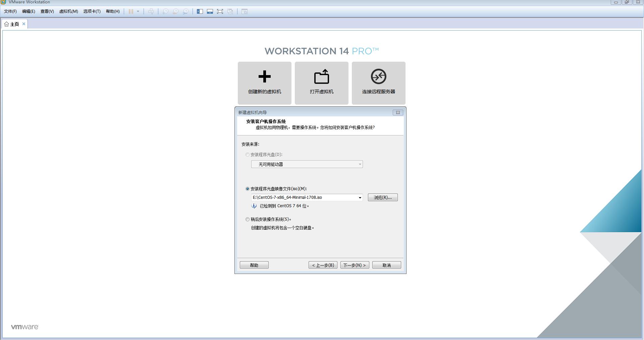
Task: Click the home icon on 主页 tab
Action: [x=6, y=24]
